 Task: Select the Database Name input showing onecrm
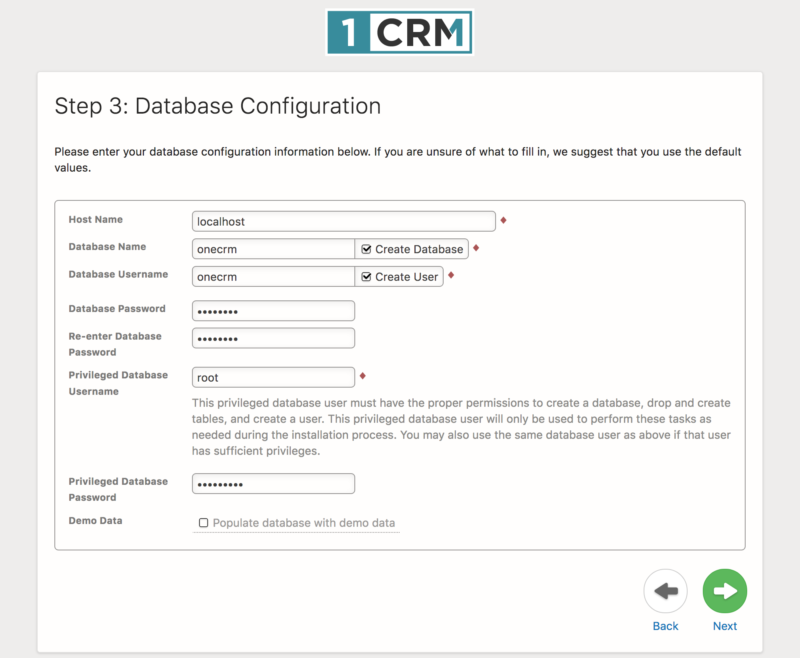(272, 248)
